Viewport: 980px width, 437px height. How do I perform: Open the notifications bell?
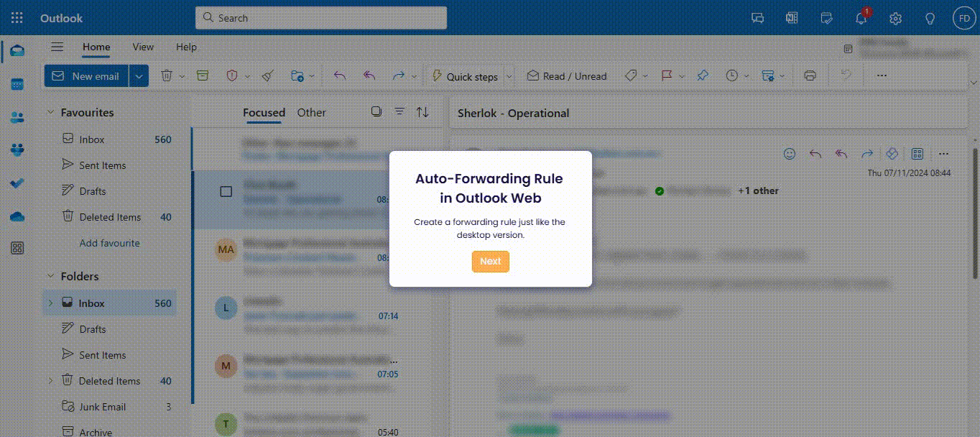tap(861, 18)
